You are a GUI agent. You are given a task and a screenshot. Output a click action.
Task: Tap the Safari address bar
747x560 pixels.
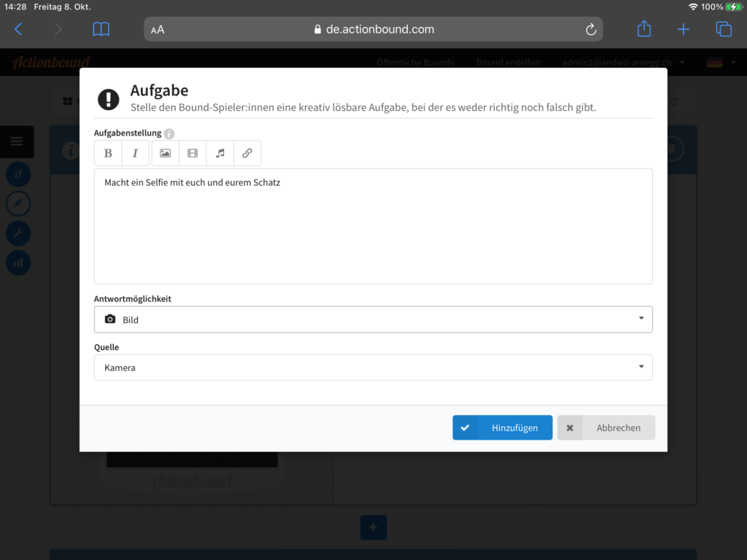tap(373, 29)
